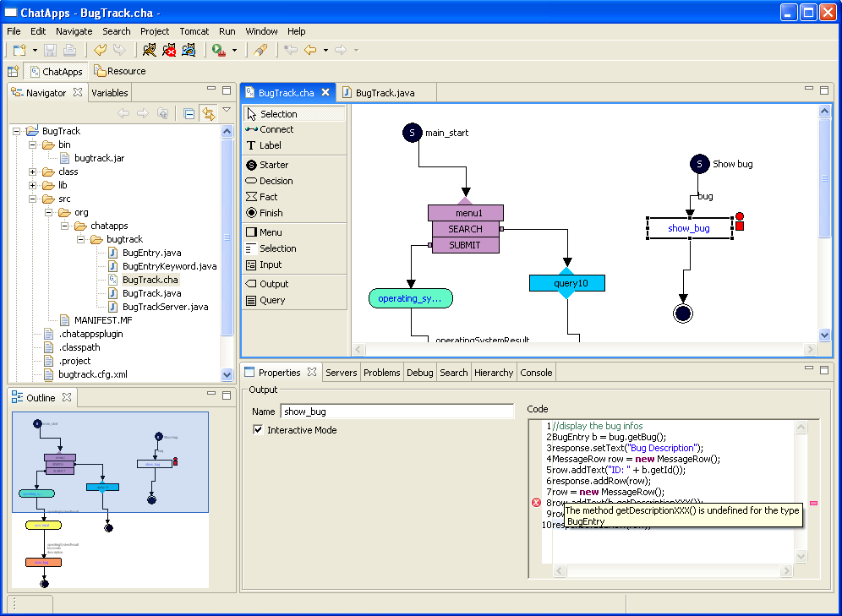Image resolution: width=842 pixels, height=616 pixels.
Task: Expand the class folder node
Action: [33, 172]
